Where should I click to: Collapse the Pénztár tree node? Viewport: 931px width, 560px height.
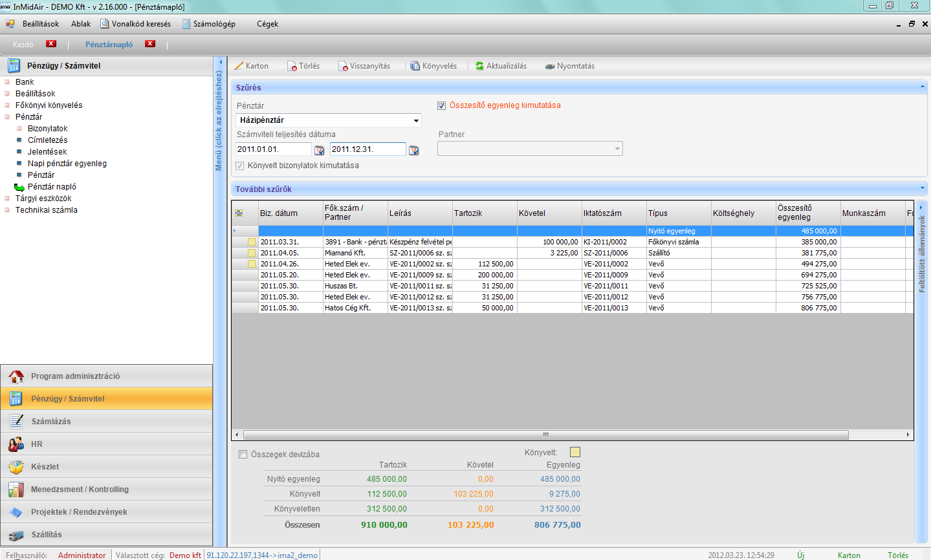click(x=7, y=117)
